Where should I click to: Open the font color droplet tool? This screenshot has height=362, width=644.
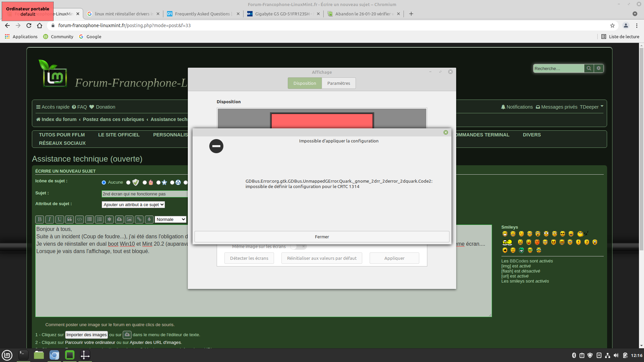149,220
